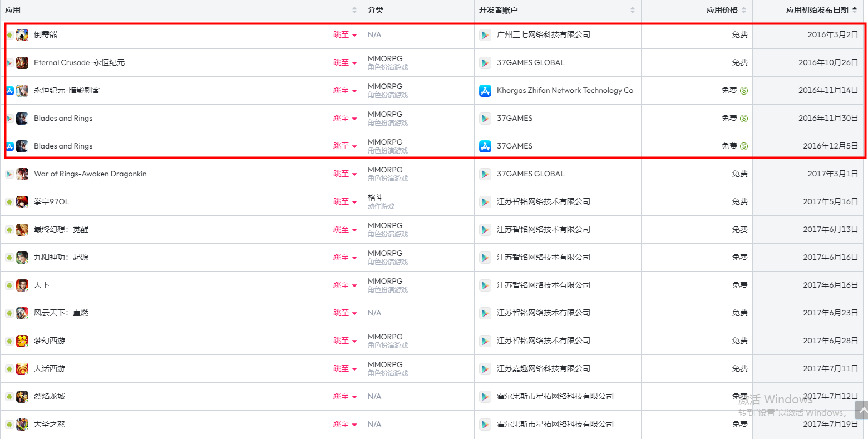Open the 大圣之怒 app icon
868x439 pixels.
[x=22, y=425]
